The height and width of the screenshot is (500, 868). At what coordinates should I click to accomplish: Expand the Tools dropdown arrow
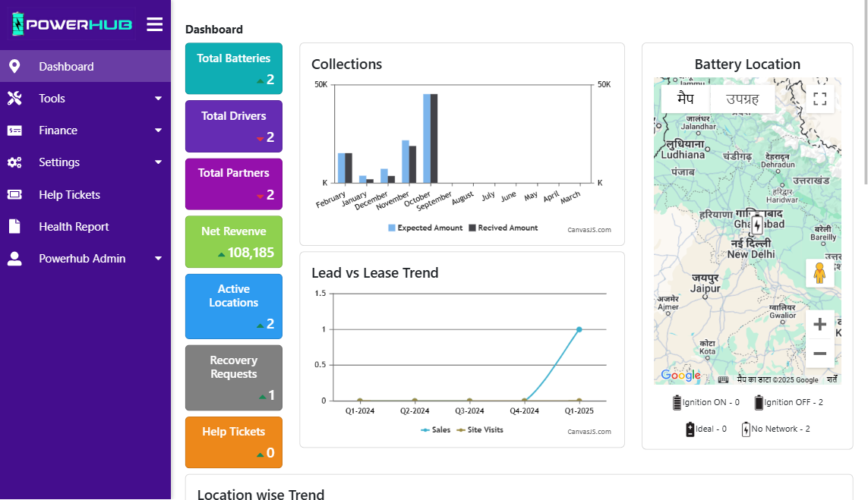point(158,99)
